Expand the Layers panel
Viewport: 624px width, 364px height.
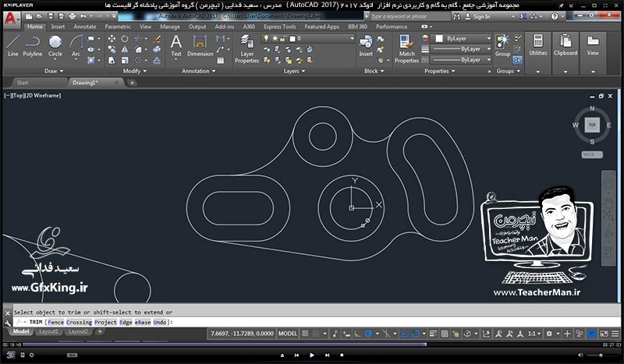[294, 71]
